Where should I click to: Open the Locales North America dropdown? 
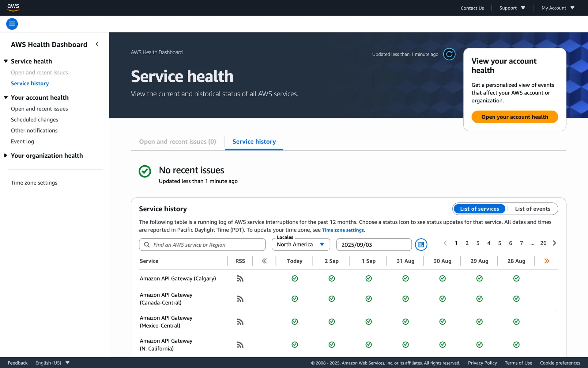301,244
